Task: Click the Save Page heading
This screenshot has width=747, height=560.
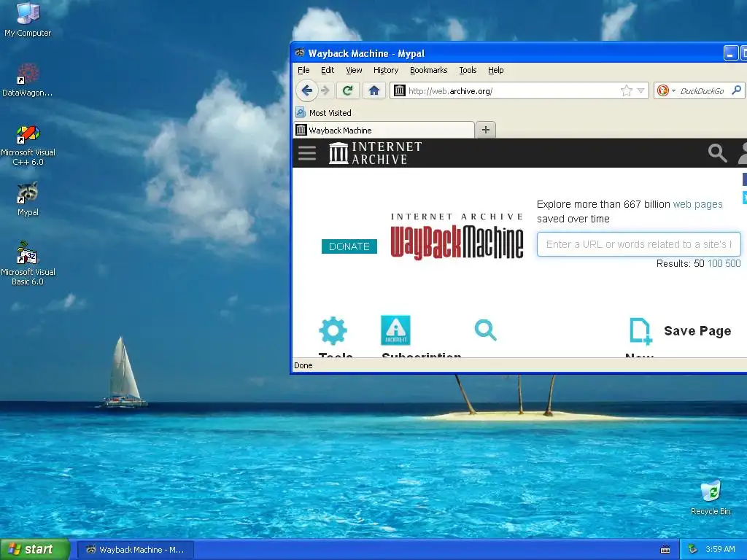Action: click(x=697, y=331)
